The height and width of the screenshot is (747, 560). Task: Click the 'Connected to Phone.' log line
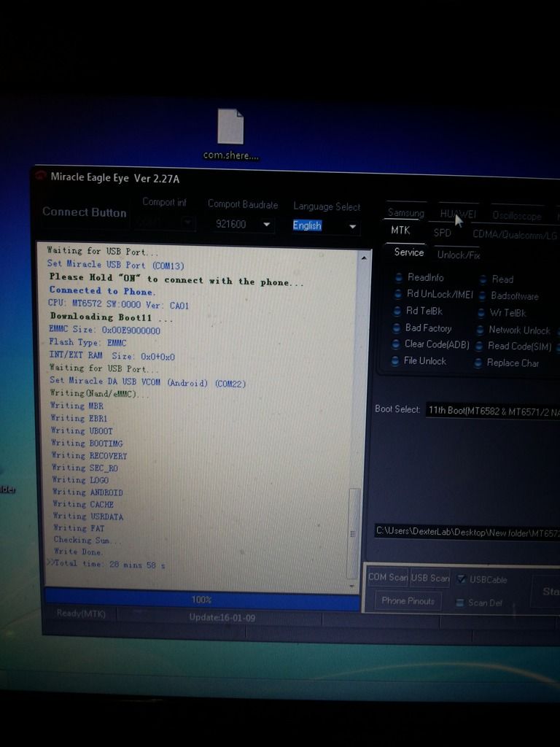click(102, 290)
